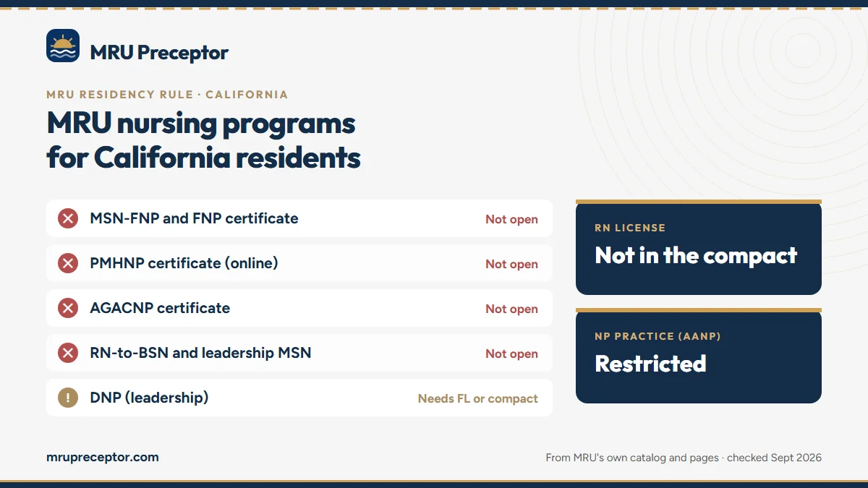Screen dimensions: 868x488
Task: Click the 'Restricted' text
Action: (650, 363)
